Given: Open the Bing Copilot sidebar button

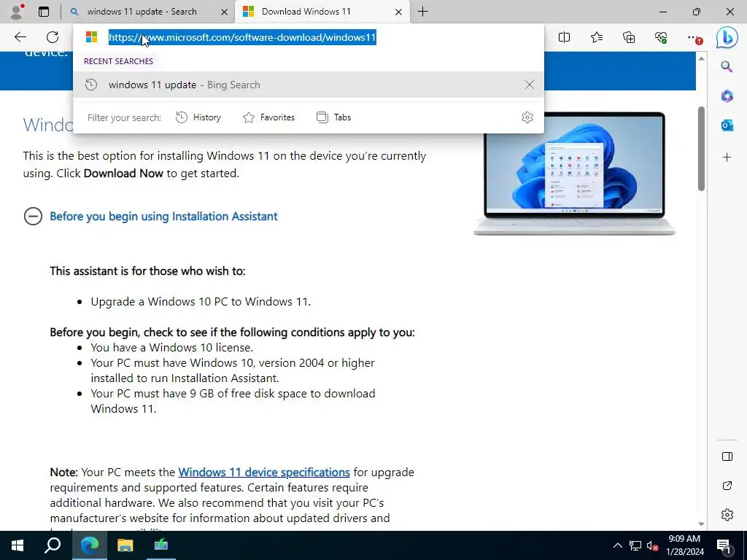Looking at the screenshot, I should pos(727,38).
